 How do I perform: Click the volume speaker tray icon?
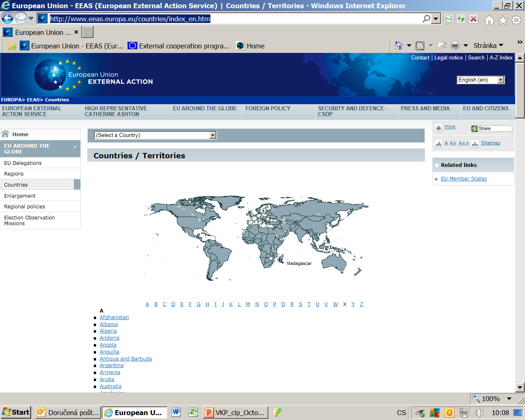tap(479, 413)
